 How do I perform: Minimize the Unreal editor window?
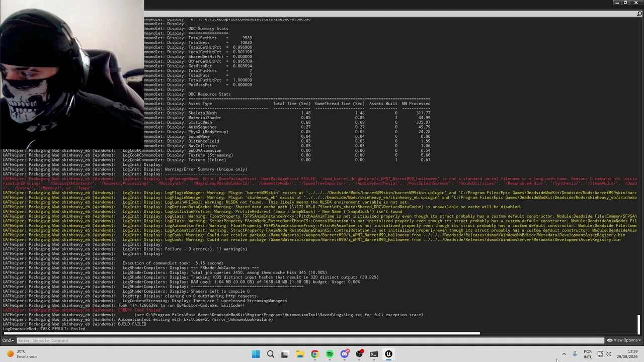coord(617,3)
